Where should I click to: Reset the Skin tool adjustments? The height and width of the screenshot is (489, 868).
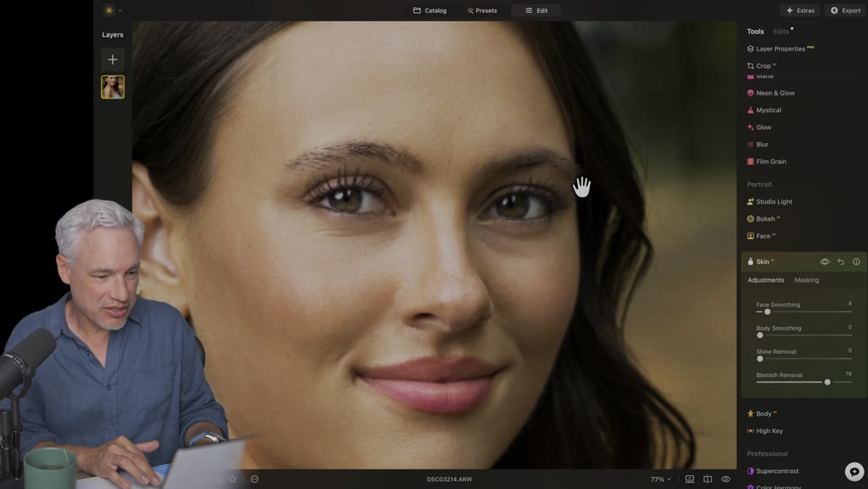(841, 262)
